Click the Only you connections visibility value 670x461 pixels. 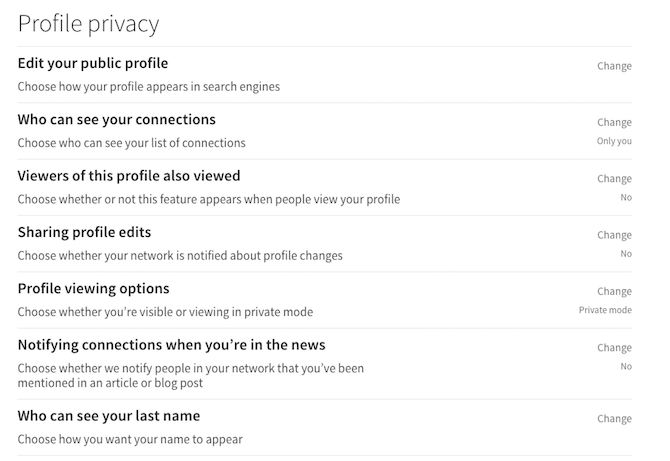point(614,141)
